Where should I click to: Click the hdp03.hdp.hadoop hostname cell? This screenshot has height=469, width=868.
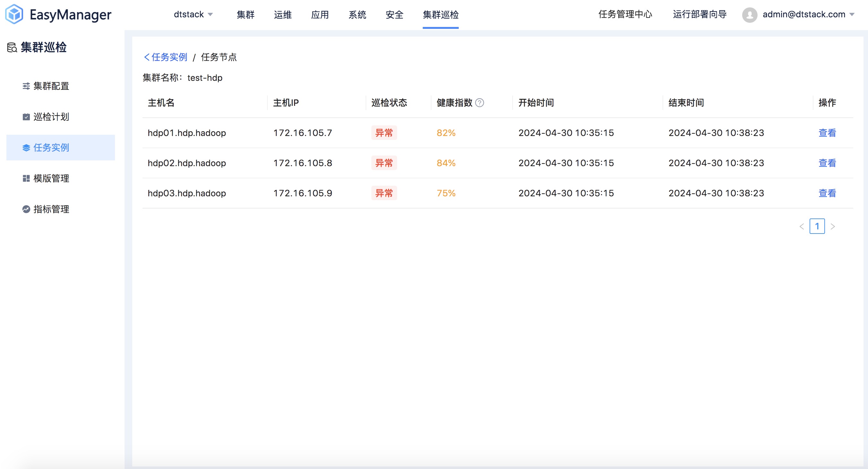187,193
